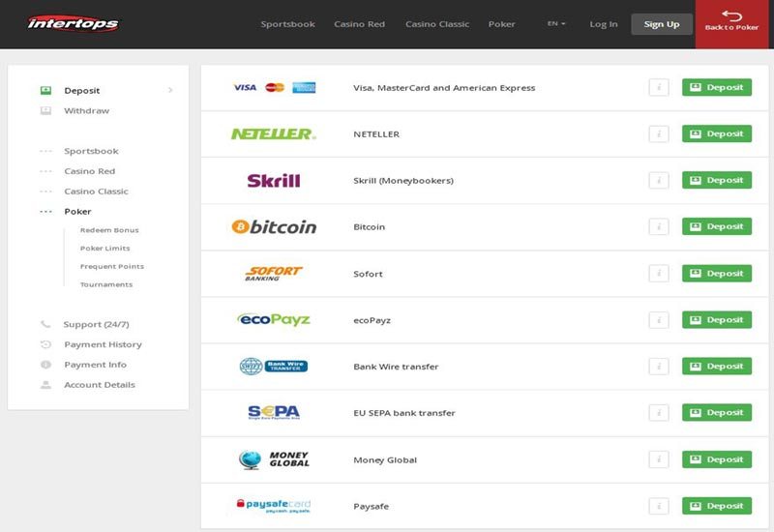Deposit using Paysafe
The width and height of the screenshot is (774, 532).
717,506
